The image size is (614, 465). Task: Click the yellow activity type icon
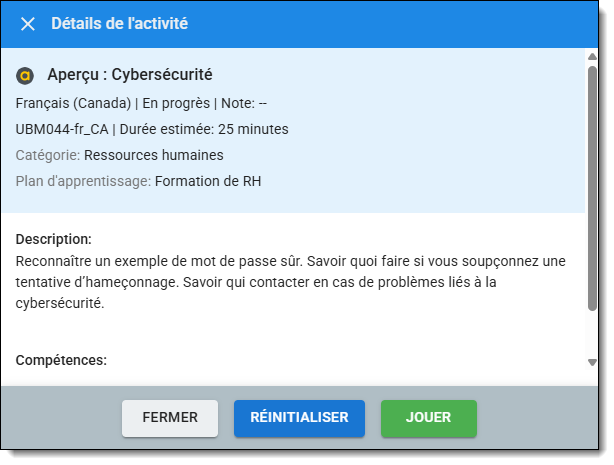tap(26, 75)
